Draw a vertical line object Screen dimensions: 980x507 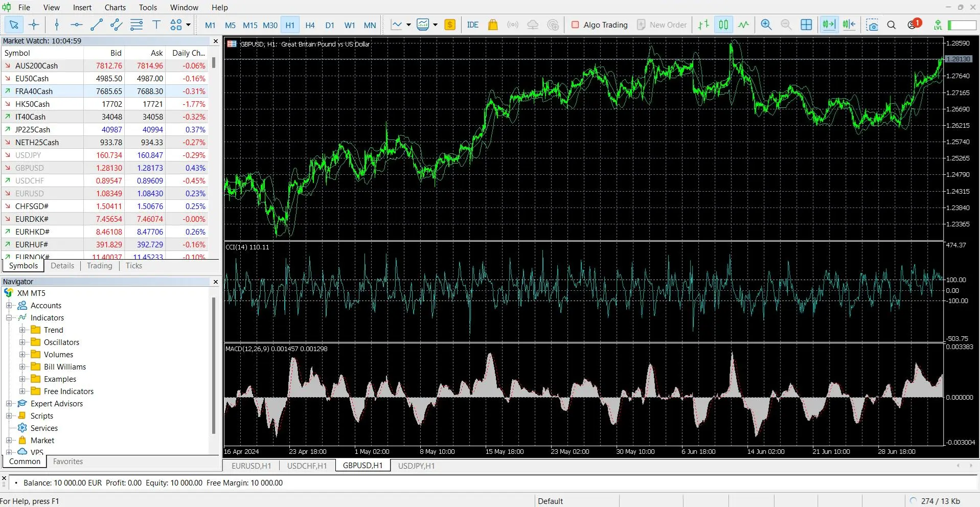click(57, 25)
